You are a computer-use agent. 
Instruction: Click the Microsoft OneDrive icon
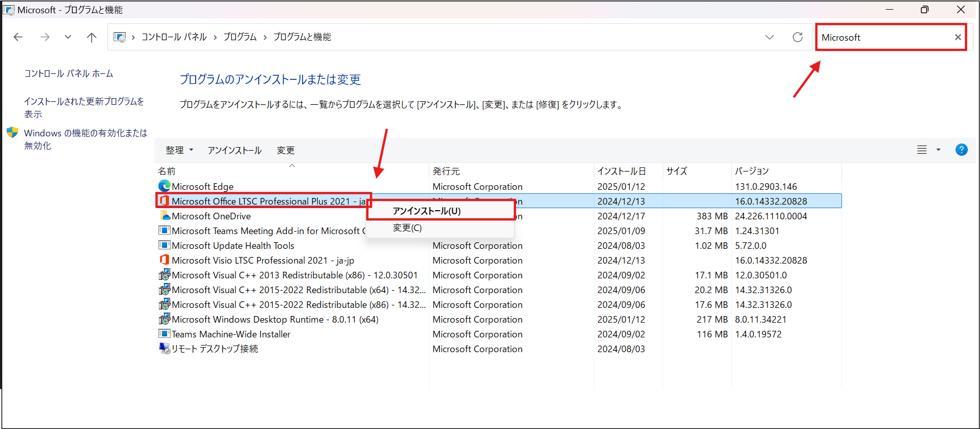[165, 216]
